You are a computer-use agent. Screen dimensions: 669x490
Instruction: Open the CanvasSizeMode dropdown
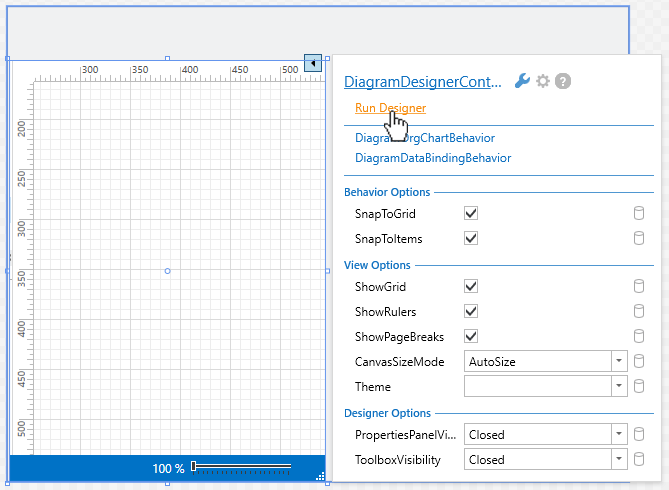[x=619, y=361]
